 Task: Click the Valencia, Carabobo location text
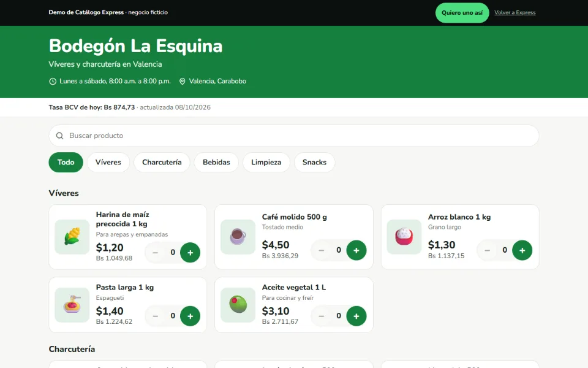coord(217,81)
